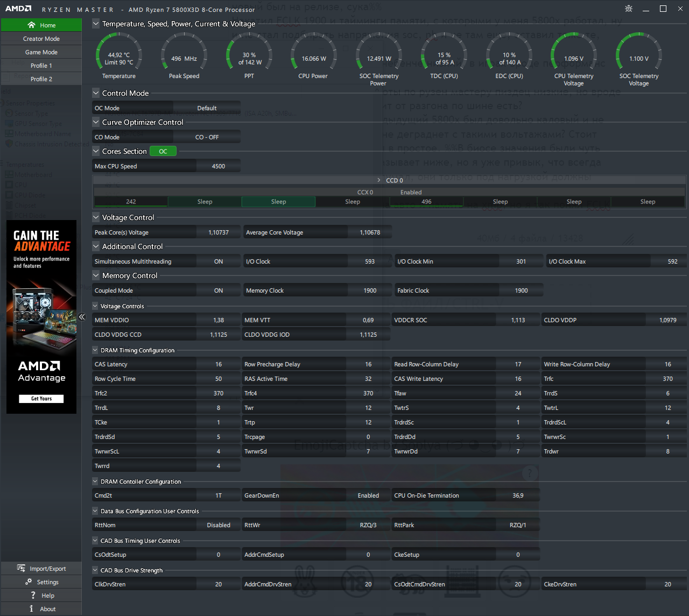Open the About page
This screenshot has width=689, height=616.
pos(41,609)
